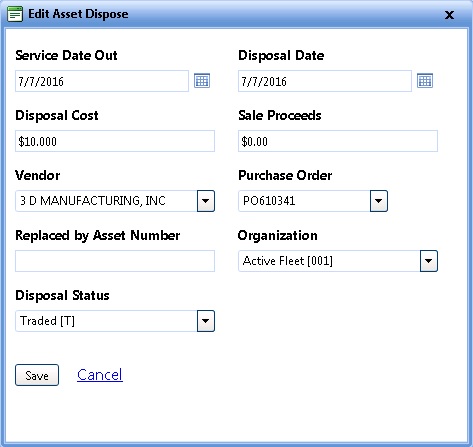The image size is (473, 447).
Task: Close the Edit Asset Dispose dialog
Action: point(449,15)
